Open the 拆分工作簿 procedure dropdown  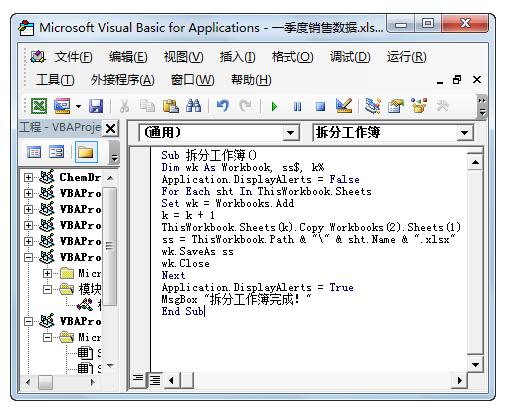tap(464, 133)
